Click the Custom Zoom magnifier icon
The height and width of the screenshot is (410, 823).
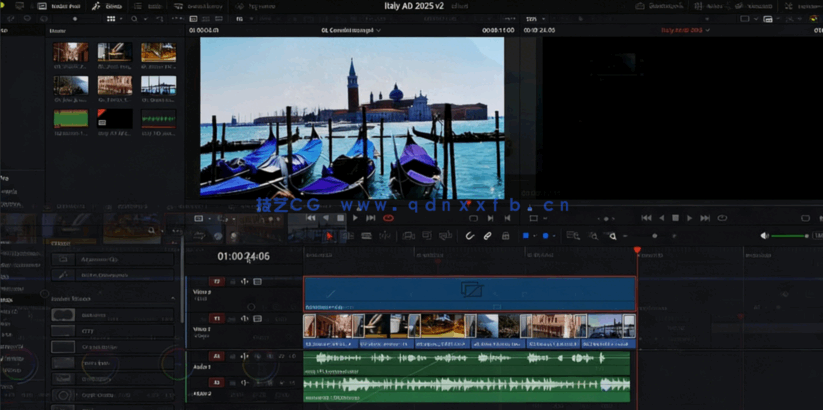(x=612, y=236)
